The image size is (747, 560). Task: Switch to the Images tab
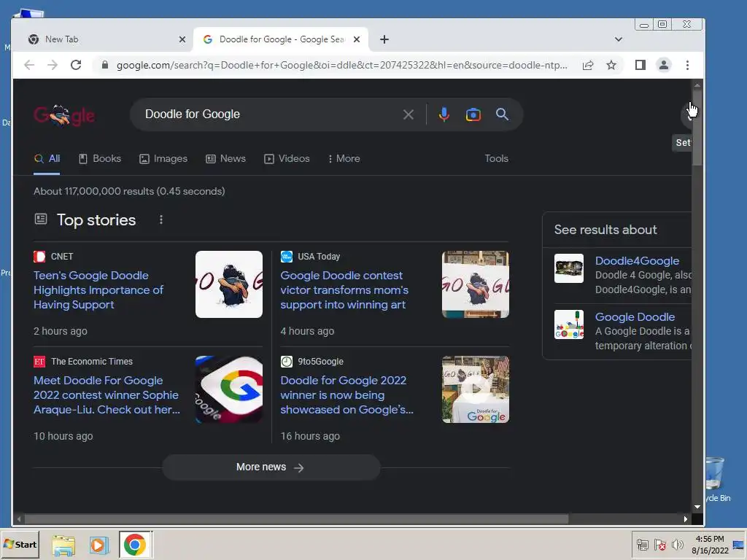(163, 158)
